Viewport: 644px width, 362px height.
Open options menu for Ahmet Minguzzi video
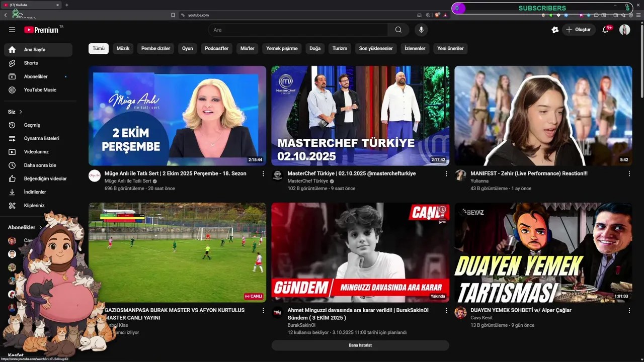[x=446, y=310]
